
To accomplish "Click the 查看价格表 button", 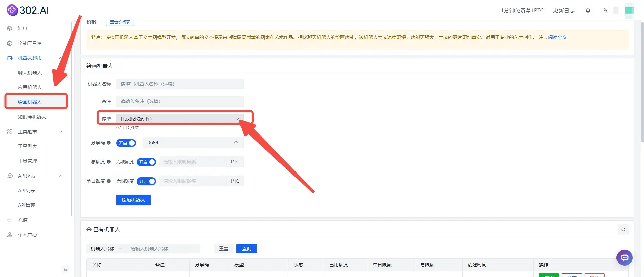I will click(120, 22).
